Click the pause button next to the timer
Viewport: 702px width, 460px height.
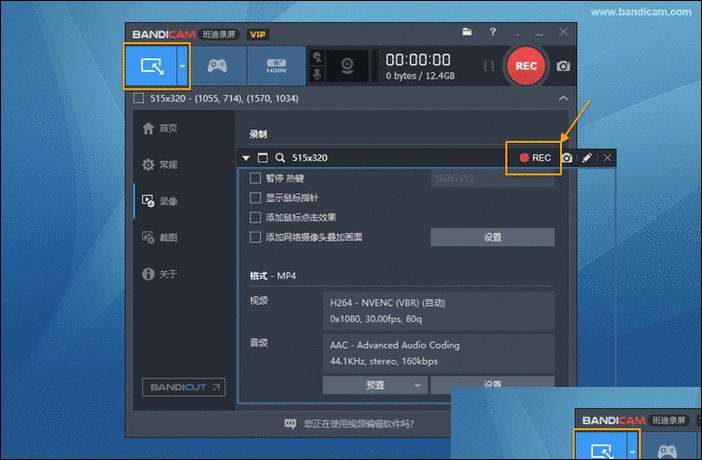[x=489, y=66]
